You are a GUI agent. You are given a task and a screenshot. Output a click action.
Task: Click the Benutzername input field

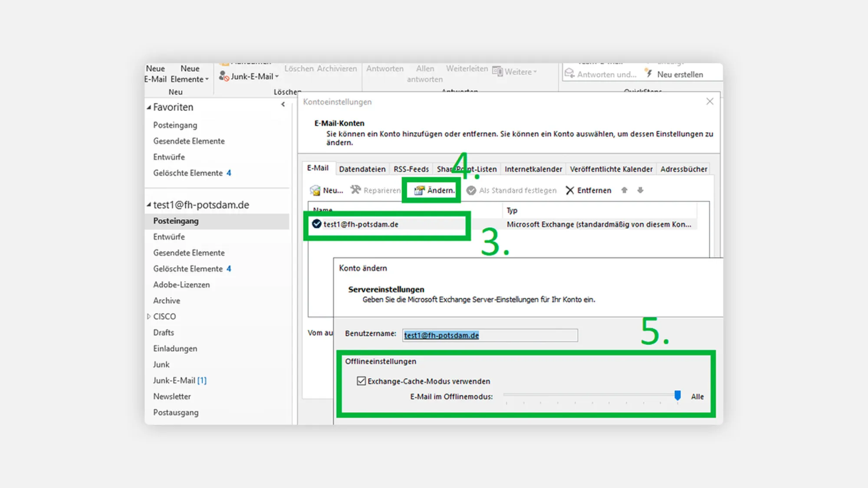tap(490, 335)
